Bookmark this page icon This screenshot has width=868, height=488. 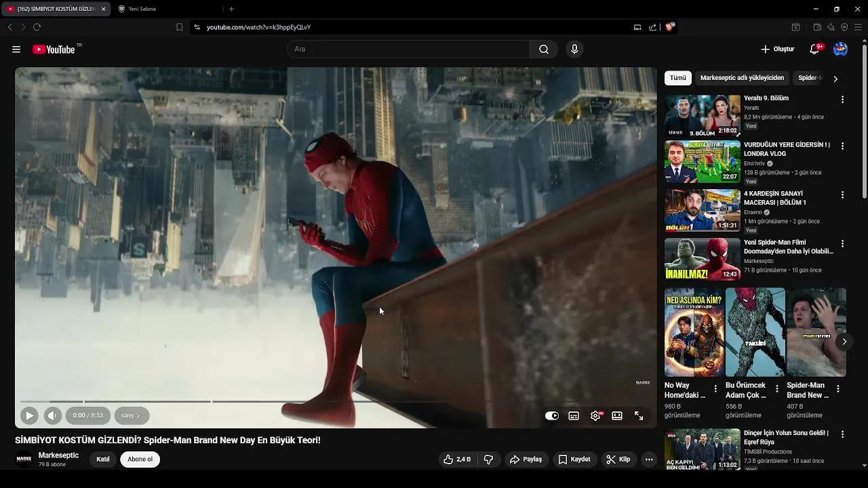click(179, 27)
